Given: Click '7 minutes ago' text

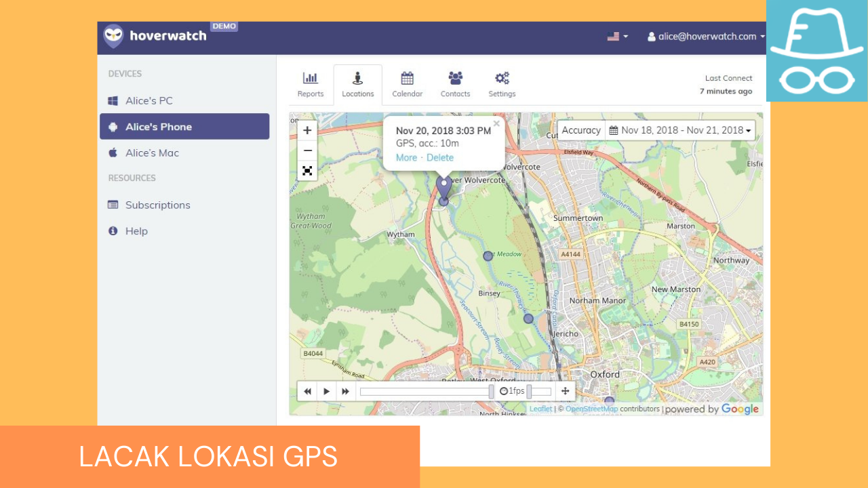Looking at the screenshot, I should (x=726, y=91).
